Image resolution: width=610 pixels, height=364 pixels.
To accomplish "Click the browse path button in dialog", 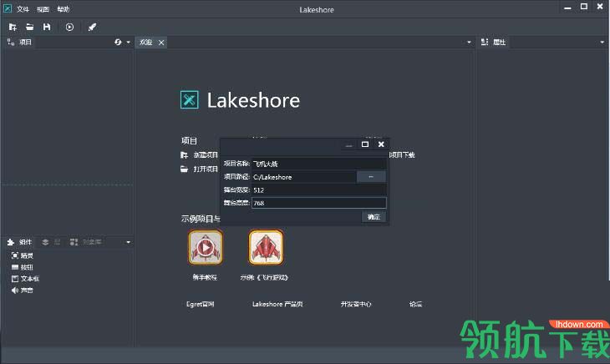I will tap(371, 177).
